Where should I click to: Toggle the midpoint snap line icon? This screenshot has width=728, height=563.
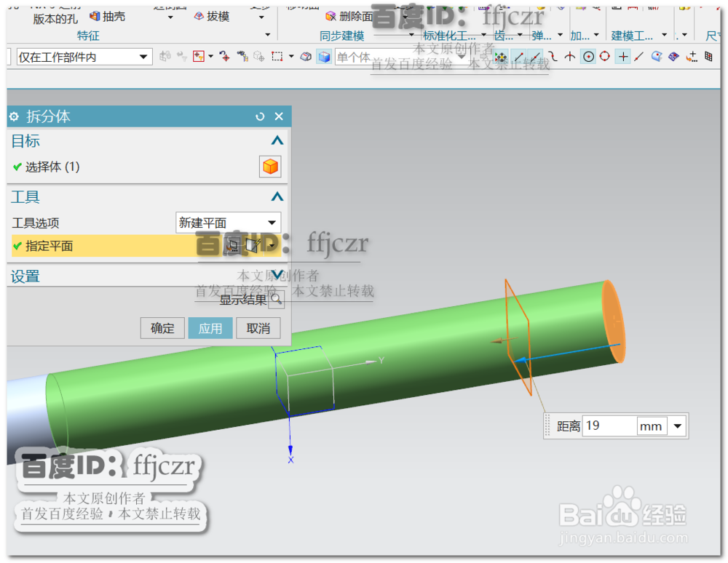[x=535, y=57]
